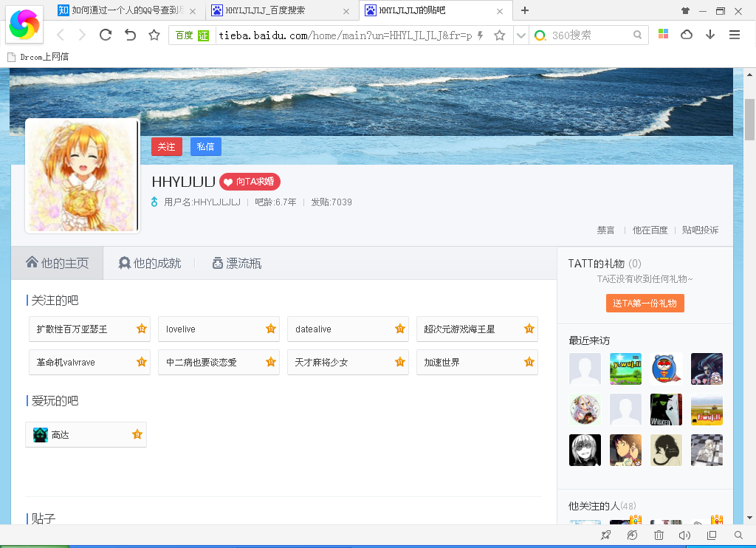
Task: Select the 他的成就 tab
Action: [149, 263]
